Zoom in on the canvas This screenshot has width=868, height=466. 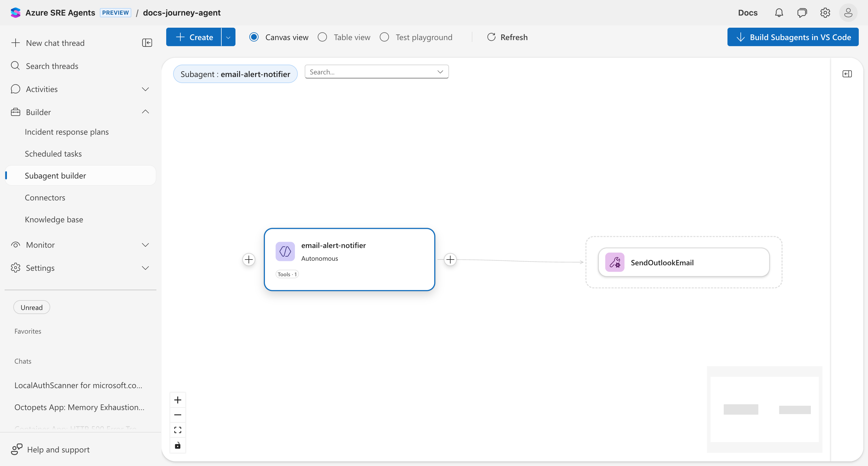(177, 400)
